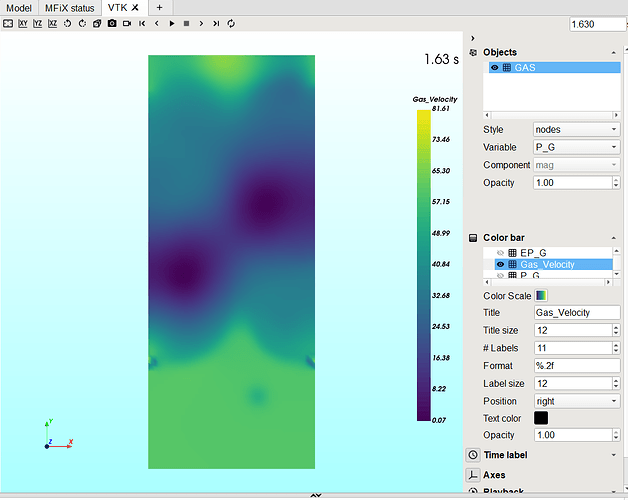Set view to XZ plane
Image resolution: width=628 pixels, height=500 pixels.
(52, 24)
